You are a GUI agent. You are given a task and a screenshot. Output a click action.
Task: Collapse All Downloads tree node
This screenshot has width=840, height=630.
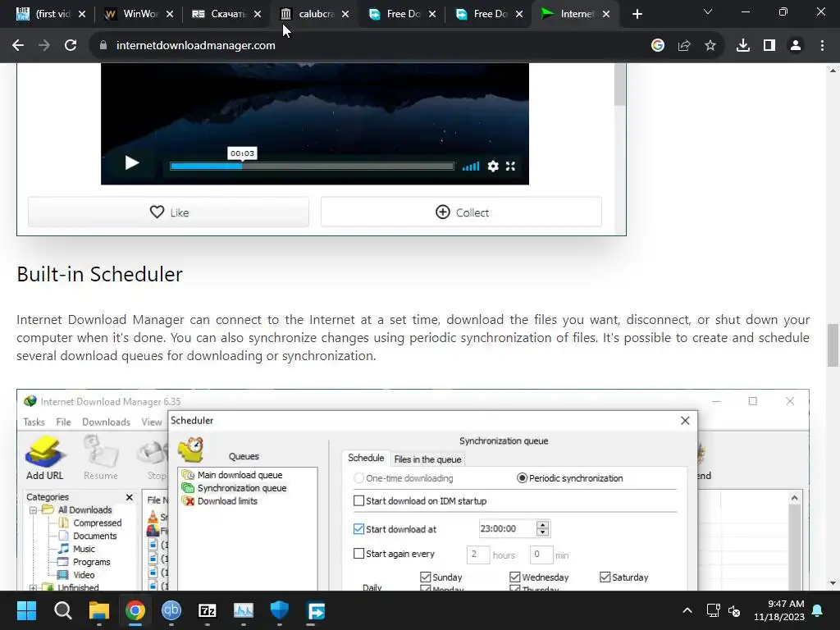pyautogui.click(x=33, y=510)
